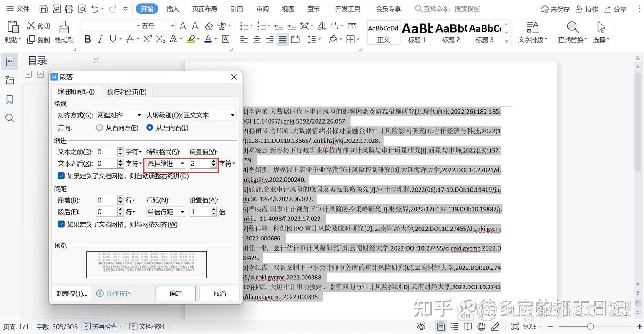Open the font size dropdown 五号
Screen dimensions: 644x334
click(x=172, y=26)
